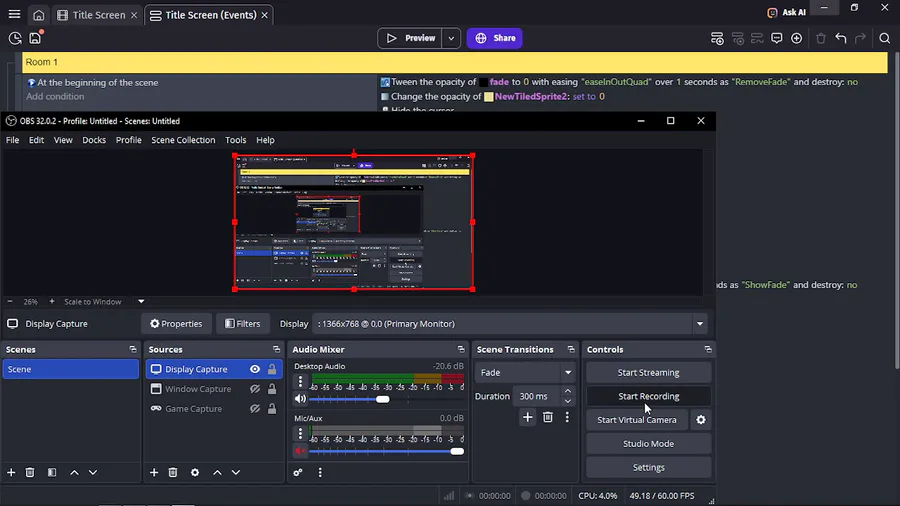
Task: Open Mic/Aux three-dot options
Action: [x=300, y=434]
